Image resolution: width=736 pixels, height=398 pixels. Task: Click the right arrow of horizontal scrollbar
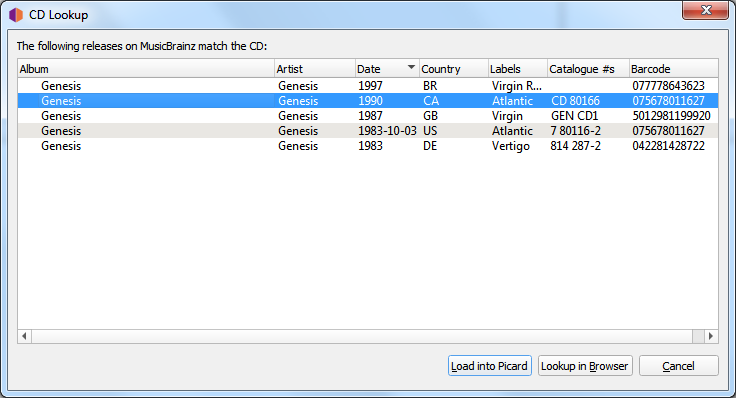click(711, 336)
